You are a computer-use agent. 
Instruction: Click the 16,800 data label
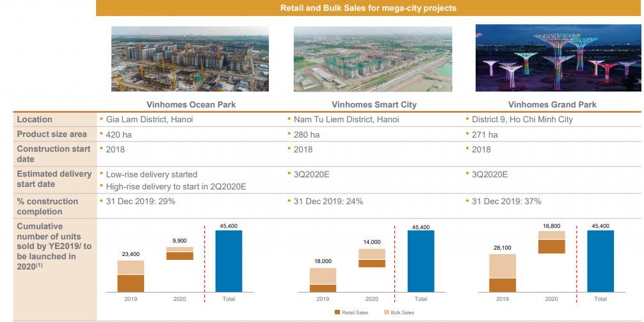pos(551,225)
